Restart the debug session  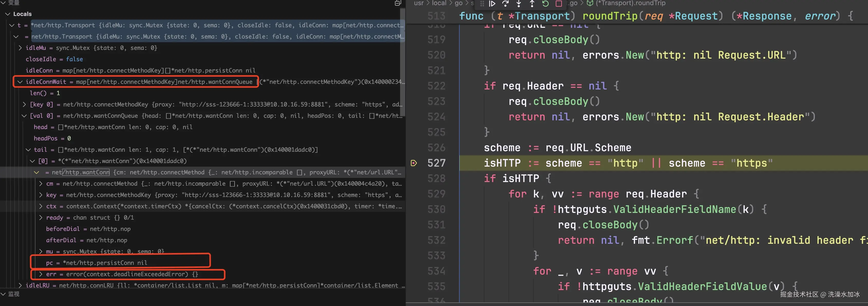pyautogui.click(x=545, y=3)
